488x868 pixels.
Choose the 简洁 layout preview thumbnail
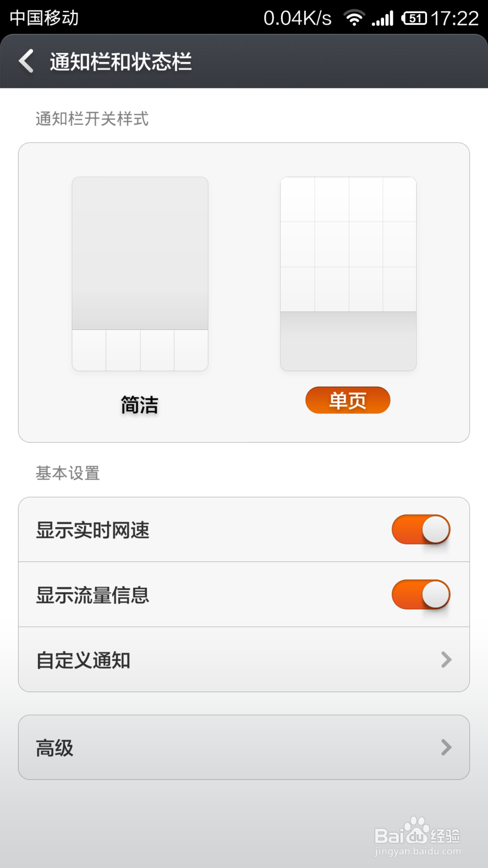point(140,274)
